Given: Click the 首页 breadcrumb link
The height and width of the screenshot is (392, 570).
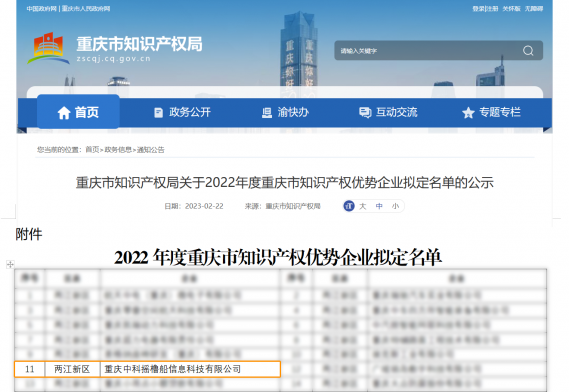Looking at the screenshot, I should point(92,150).
